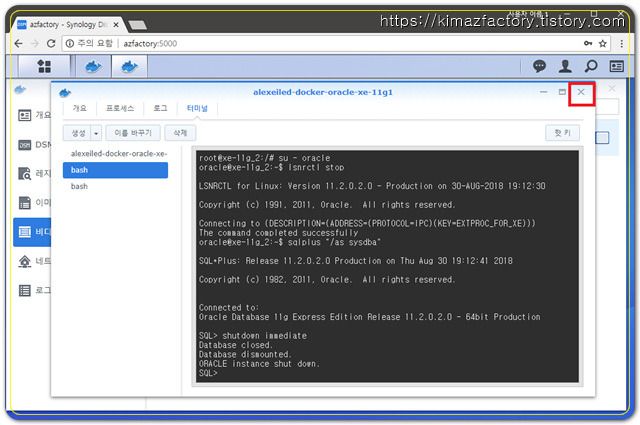The width and height of the screenshot is (640, 425).
Task: Switch to the 터미널 tab
Action: pos(197,108)
